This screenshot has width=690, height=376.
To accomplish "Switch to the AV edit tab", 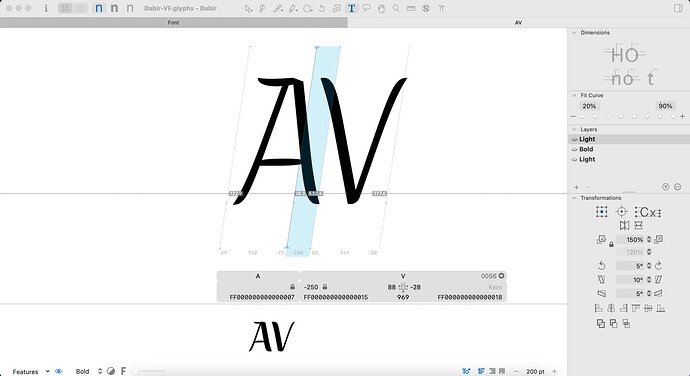I will click(518, 22).
